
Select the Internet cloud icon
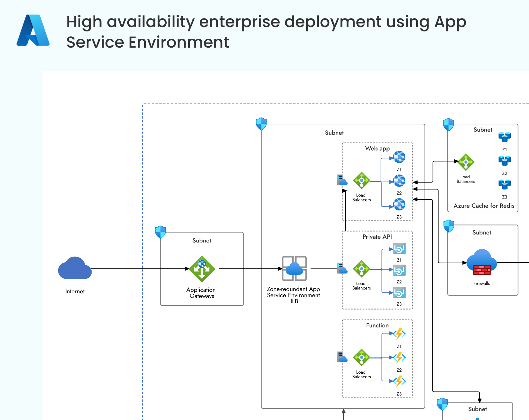75,268
